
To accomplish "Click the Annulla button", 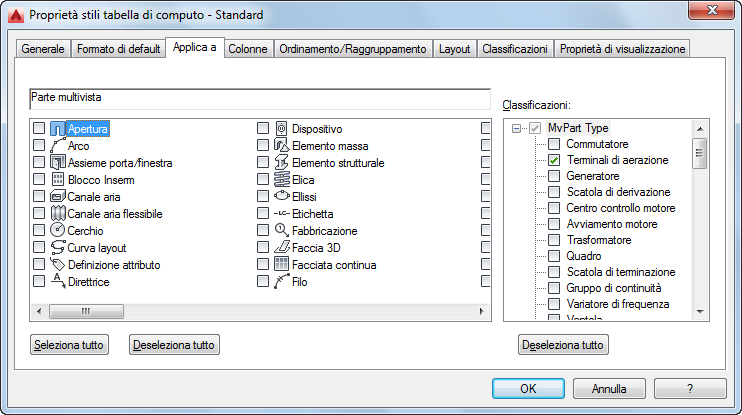I will (x=609, y=388).
